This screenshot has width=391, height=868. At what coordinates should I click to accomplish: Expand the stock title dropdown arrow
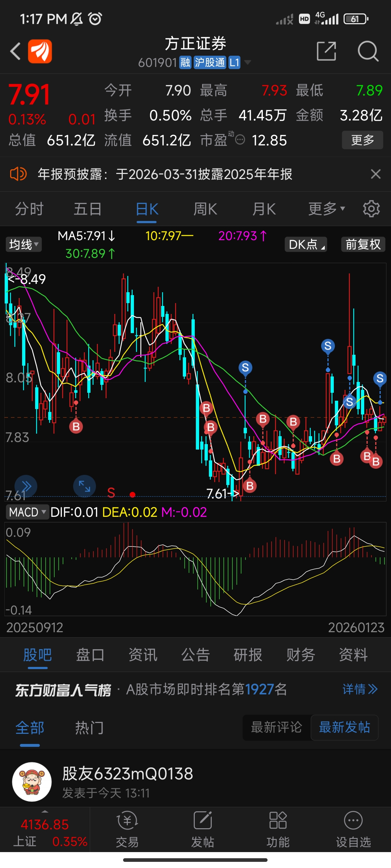click(248, 63)
